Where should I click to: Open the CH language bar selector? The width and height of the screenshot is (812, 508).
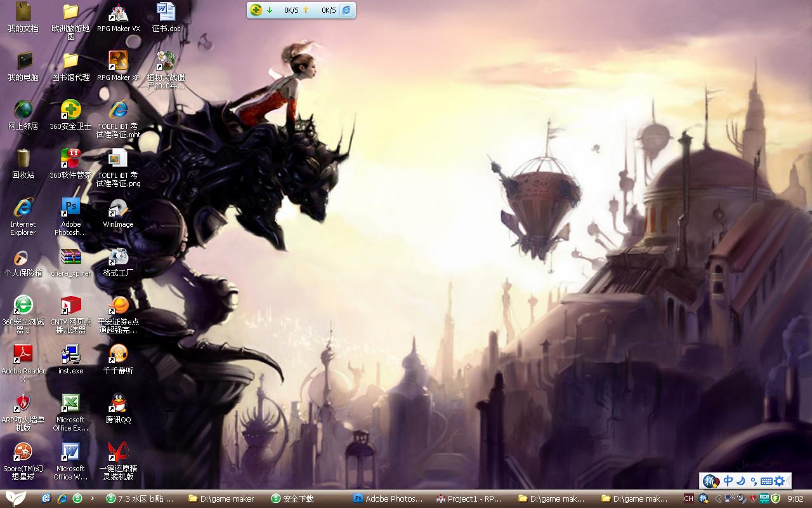pos(688,498)
